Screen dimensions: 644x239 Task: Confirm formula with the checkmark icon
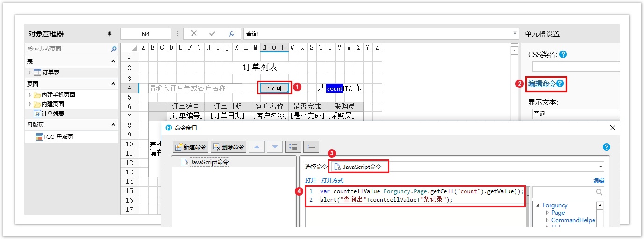click(x=212, y=34)
